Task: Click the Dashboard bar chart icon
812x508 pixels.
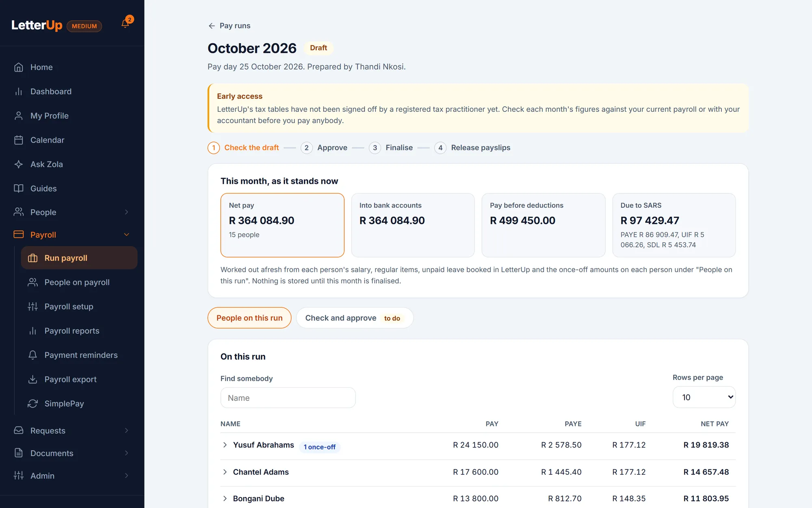Action: (19, 91)
